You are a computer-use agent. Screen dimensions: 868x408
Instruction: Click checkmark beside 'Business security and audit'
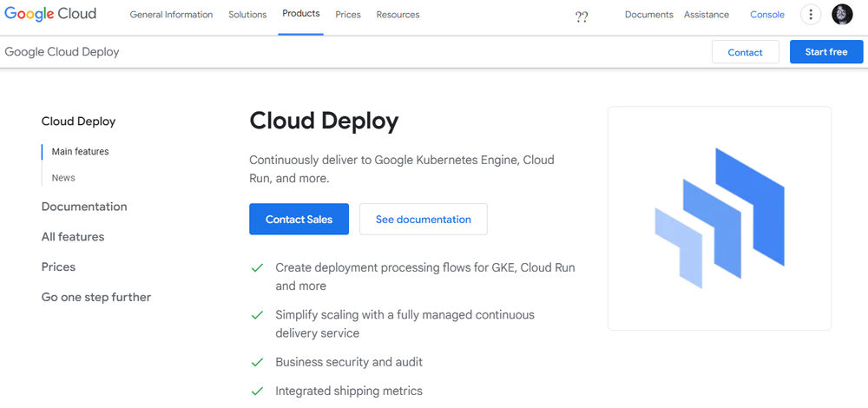257,363
